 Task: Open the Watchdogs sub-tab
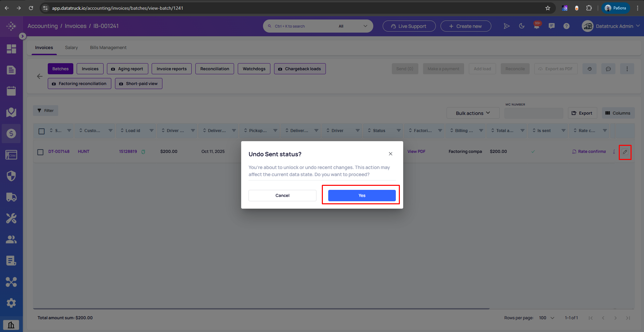point(254,69)
